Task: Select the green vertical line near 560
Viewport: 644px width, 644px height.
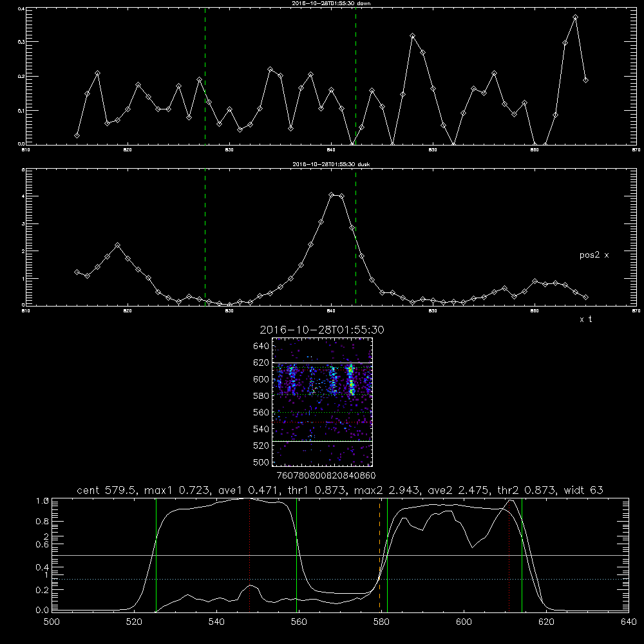Action: pos(296,555)
